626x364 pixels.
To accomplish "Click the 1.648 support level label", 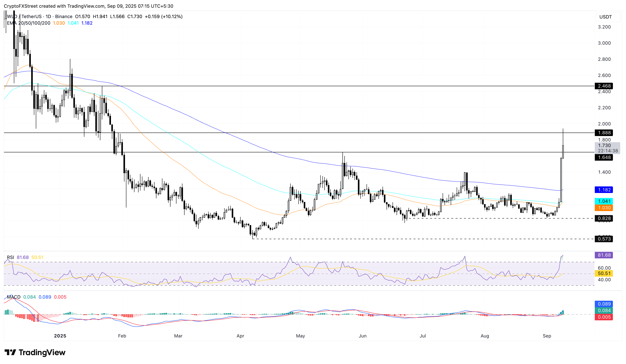I will click(604, 157).
